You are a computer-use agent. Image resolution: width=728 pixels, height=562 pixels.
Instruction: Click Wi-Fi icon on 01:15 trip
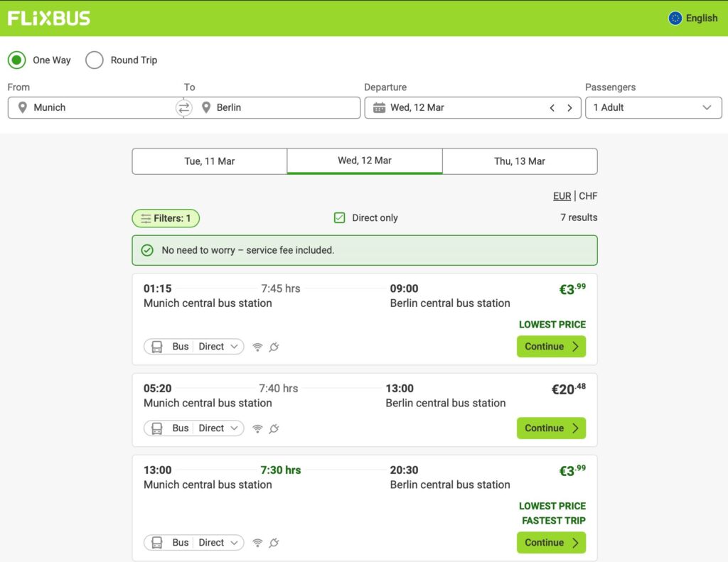(257, 347)
